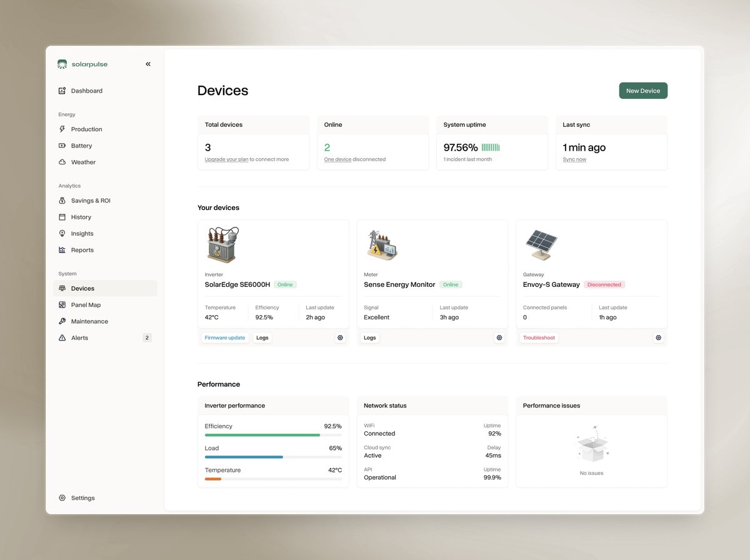Click the Insights lightbulb icon
The height and width of the screenshot is (560, 750).
pos(62,234)
